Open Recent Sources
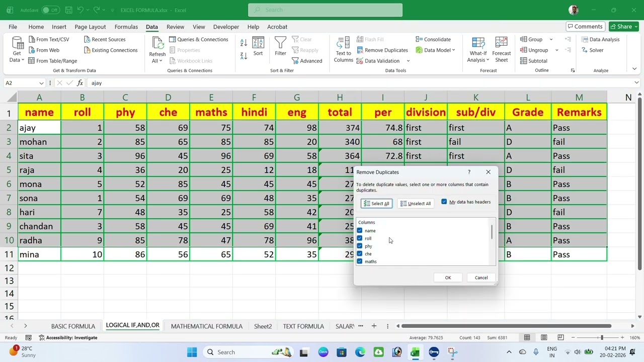 point(105,39)
